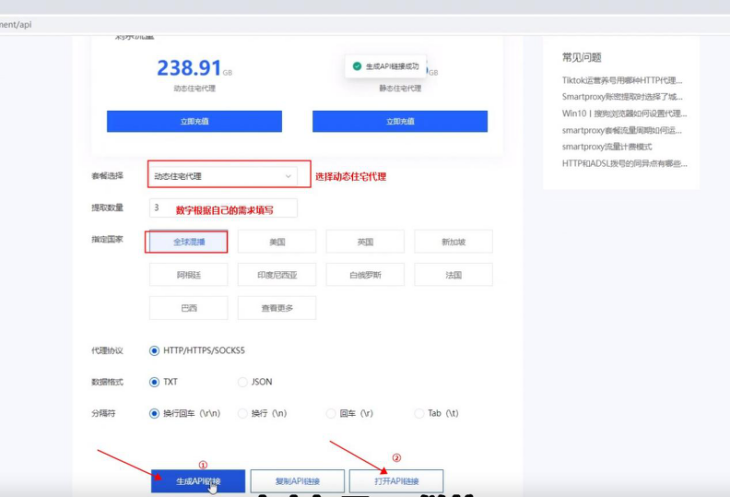Select the 全球混播 country option
Screen dimensions: 730x497
(x=188, y=242)
